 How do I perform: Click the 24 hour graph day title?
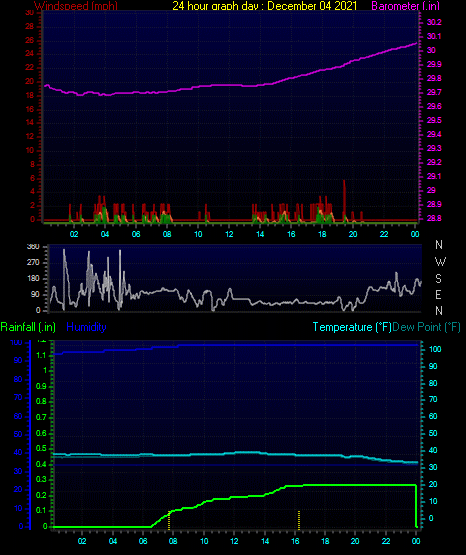pyautogui.click(x=264, y=6)
